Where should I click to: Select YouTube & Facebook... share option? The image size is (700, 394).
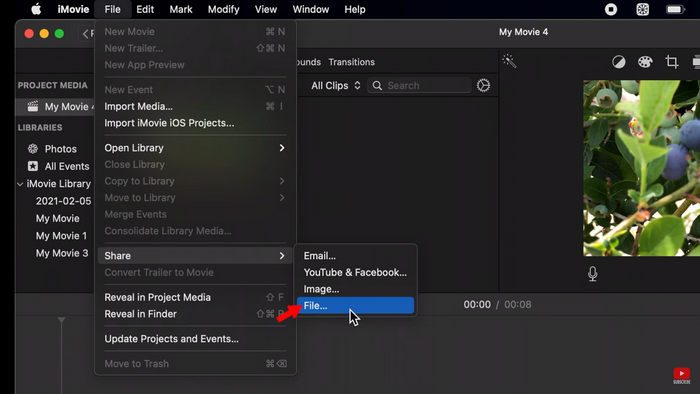356,272
